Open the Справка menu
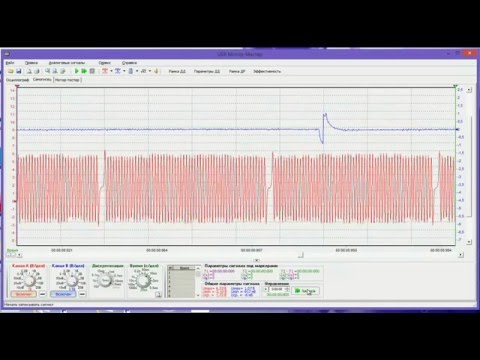This screenshot has width=480, height=360. click(x=129, y=63)
